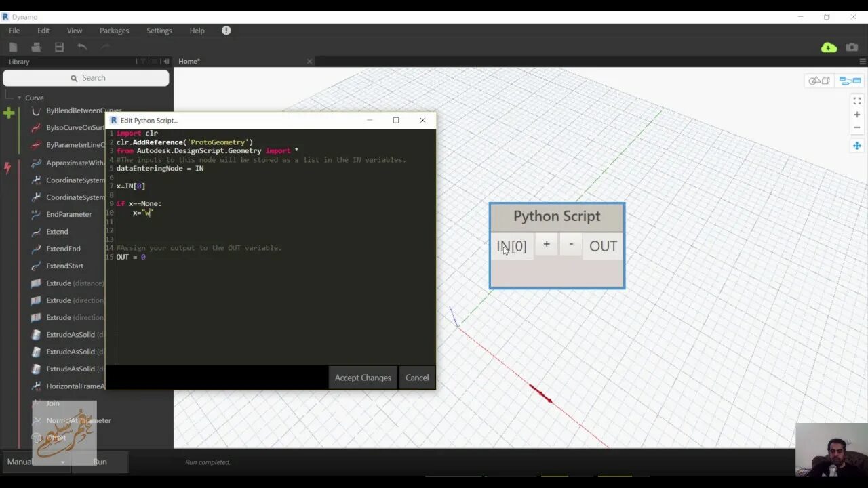The image size is (868, 488).
Task: Switch to graph view navigation mode
Action: tap(850, 81)
